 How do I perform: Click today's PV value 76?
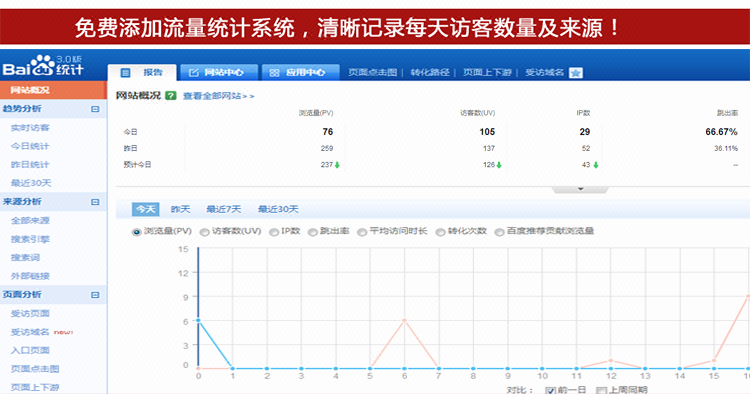click(x=328, y=131)
